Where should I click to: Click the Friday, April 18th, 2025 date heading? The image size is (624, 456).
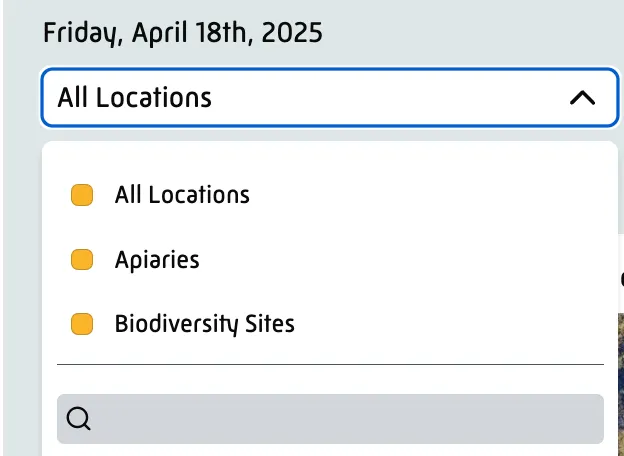[183, 33]
